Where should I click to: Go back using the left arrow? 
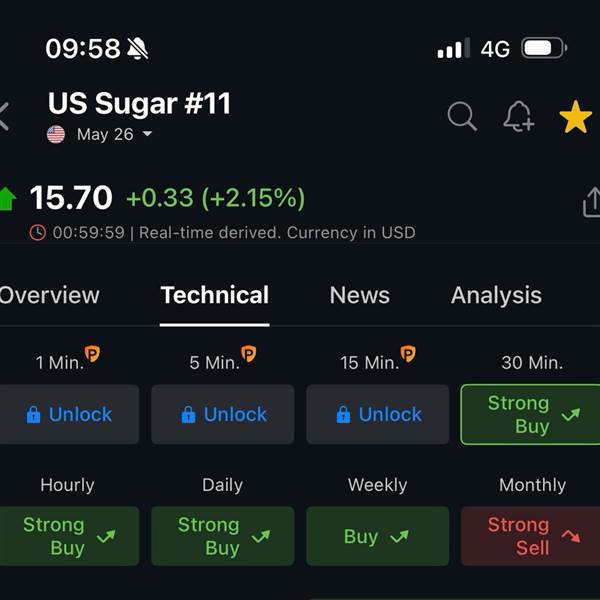point(5,116)
